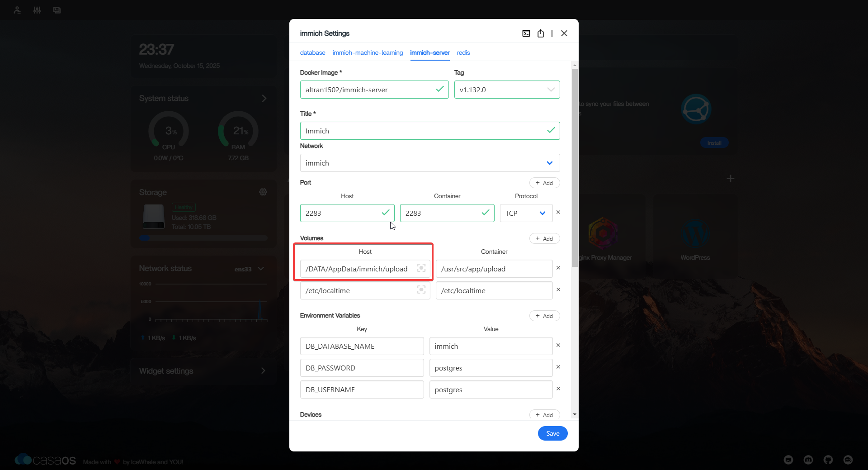868x470 pixels.
Task: Select the immich-server tab
Action: click(x=430, y=53)
